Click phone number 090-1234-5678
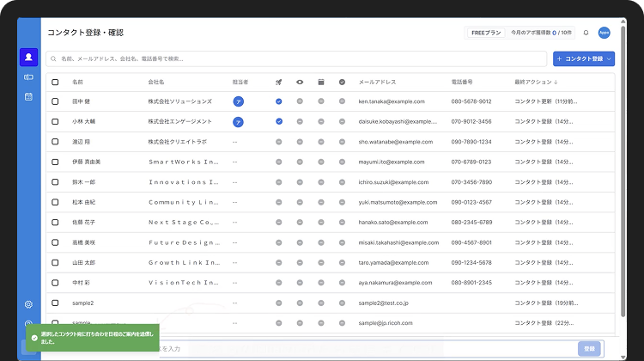 pyautogui.click(x=471, y=262)
